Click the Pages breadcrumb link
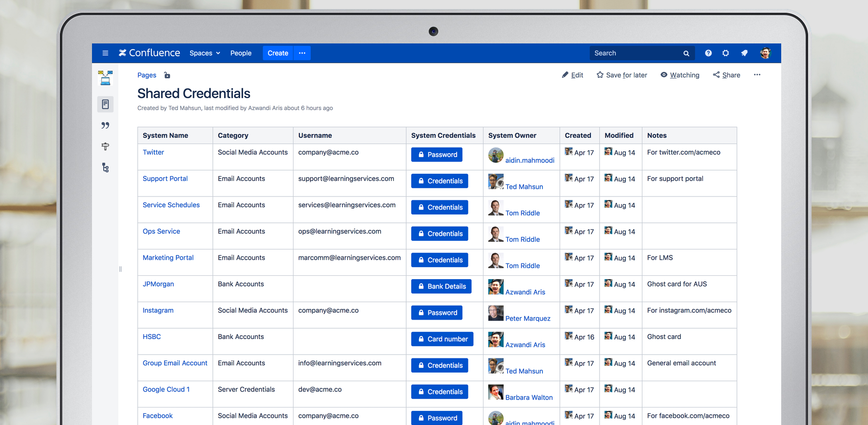The image size is (868, 425). pos(147,75)
